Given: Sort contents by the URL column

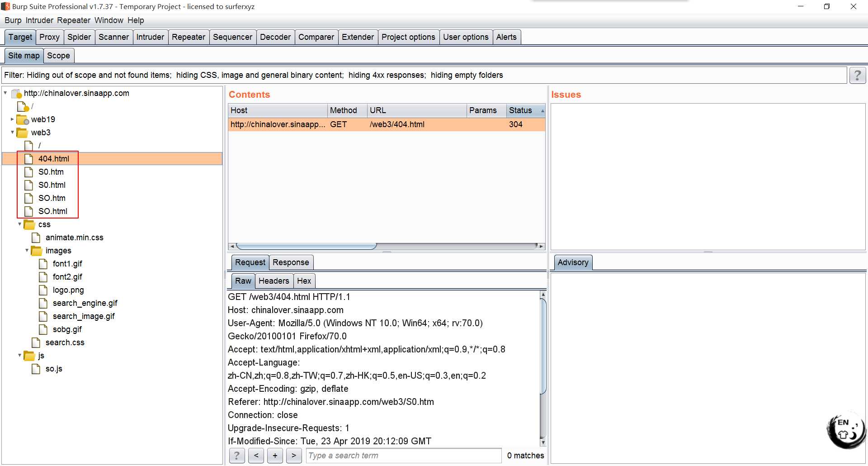Looking at the screenshot, I should point(417,110).
